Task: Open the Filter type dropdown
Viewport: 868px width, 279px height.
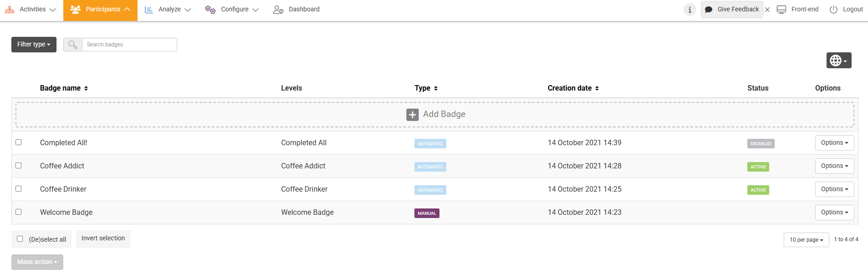Action: click(x=34, y=45)
